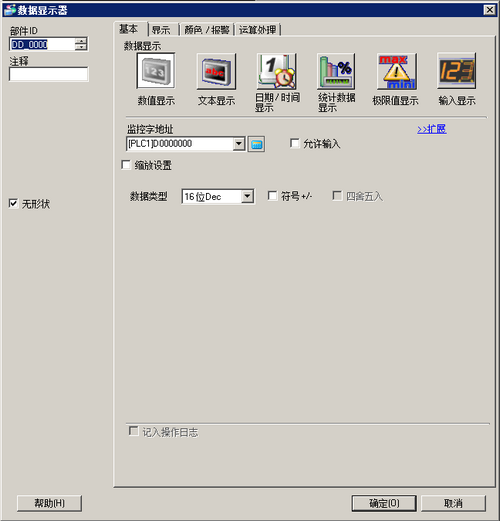Expand the 监控字地址 address dropdown
Image resolution: width=500 pixels, height=521 pixels.
[238, 144]
